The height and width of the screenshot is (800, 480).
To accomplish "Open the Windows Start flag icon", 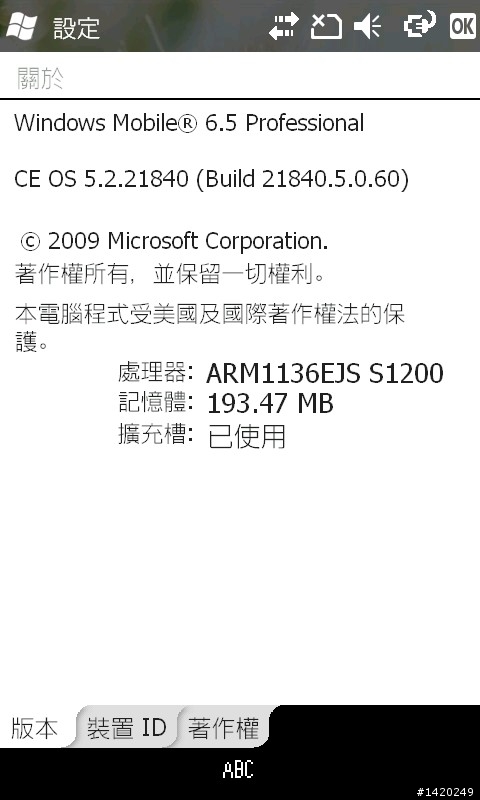I will [21, 25].
